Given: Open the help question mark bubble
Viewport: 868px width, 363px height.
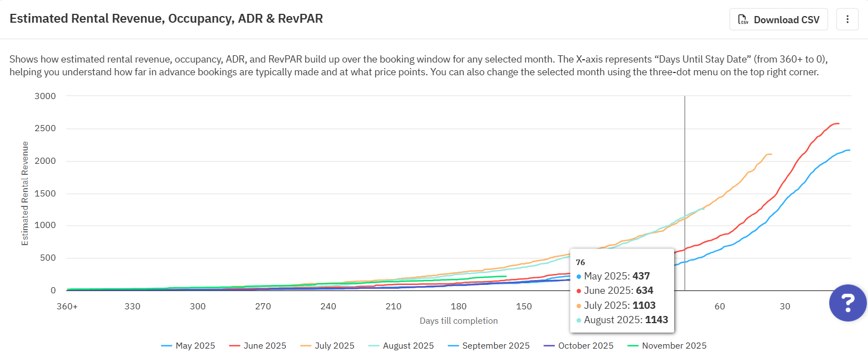Looking at the screenshot, I should point(848,303).
